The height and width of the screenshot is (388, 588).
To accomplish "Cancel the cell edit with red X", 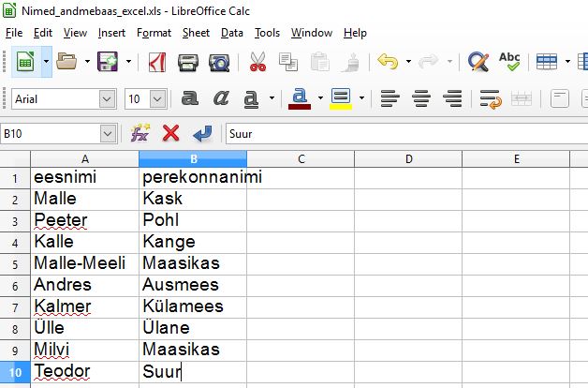I will [x=171, y=133].
